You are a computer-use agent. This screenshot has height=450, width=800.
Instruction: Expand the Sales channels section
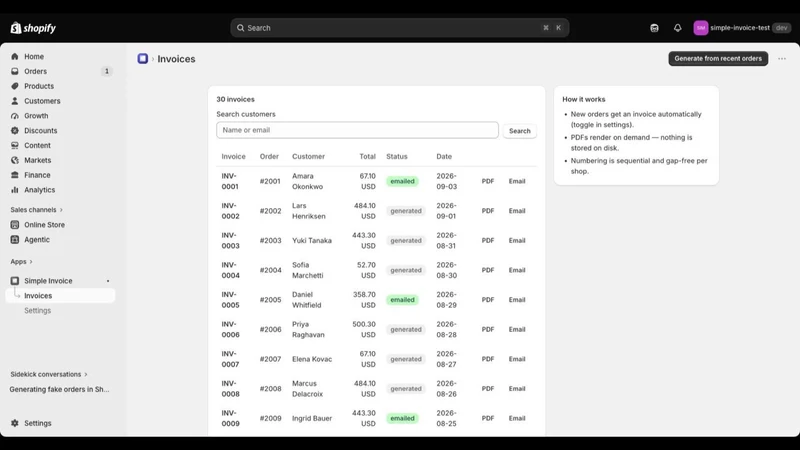coord(36,210)
